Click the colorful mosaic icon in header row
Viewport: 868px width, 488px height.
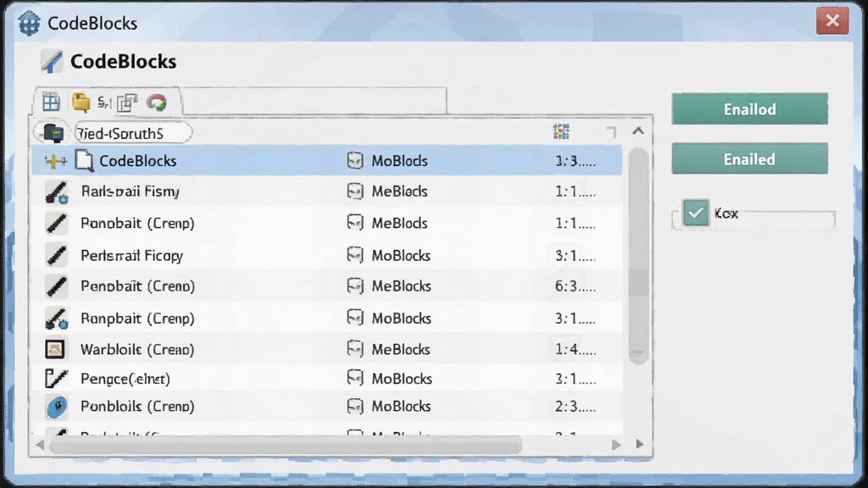tap(561, 131)
